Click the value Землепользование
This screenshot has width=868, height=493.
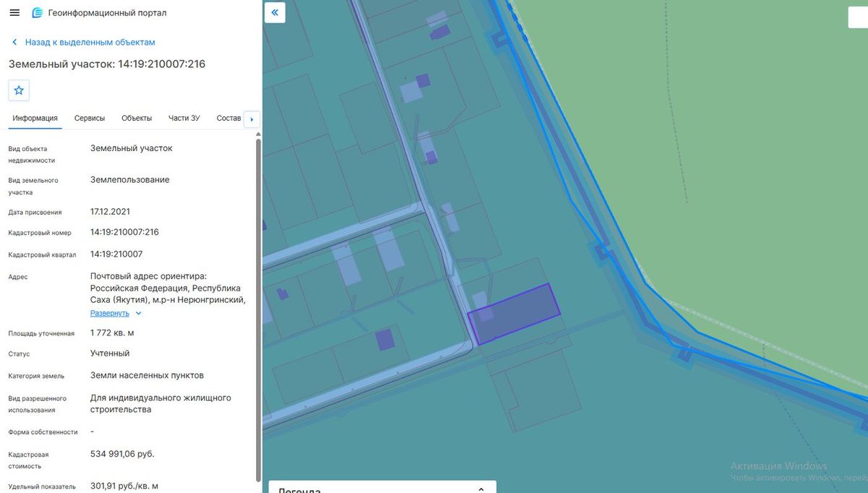(x=130, y=179)
